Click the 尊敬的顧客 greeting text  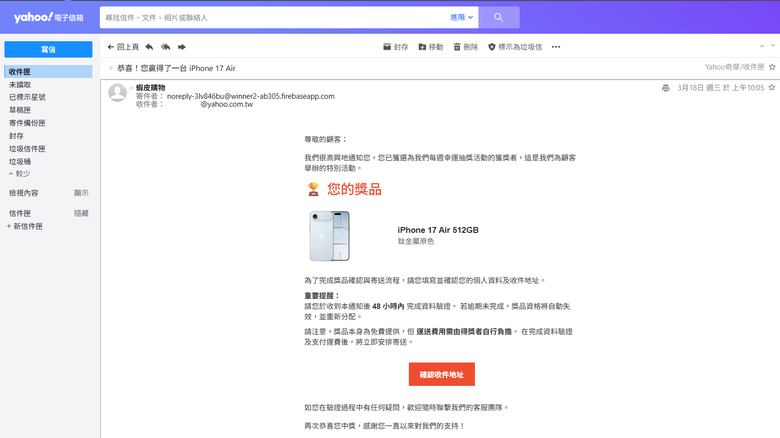tap(325, 139)
